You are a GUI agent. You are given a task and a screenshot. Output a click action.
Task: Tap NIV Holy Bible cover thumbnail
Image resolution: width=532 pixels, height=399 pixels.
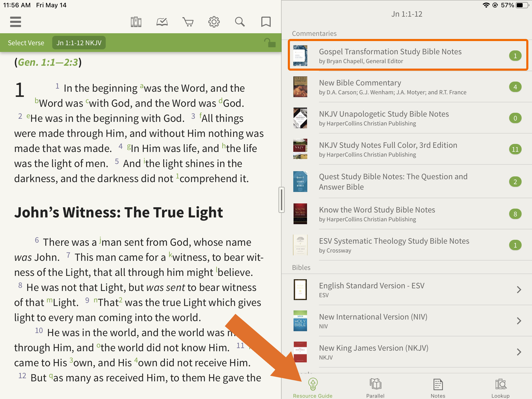pos(300,321)
